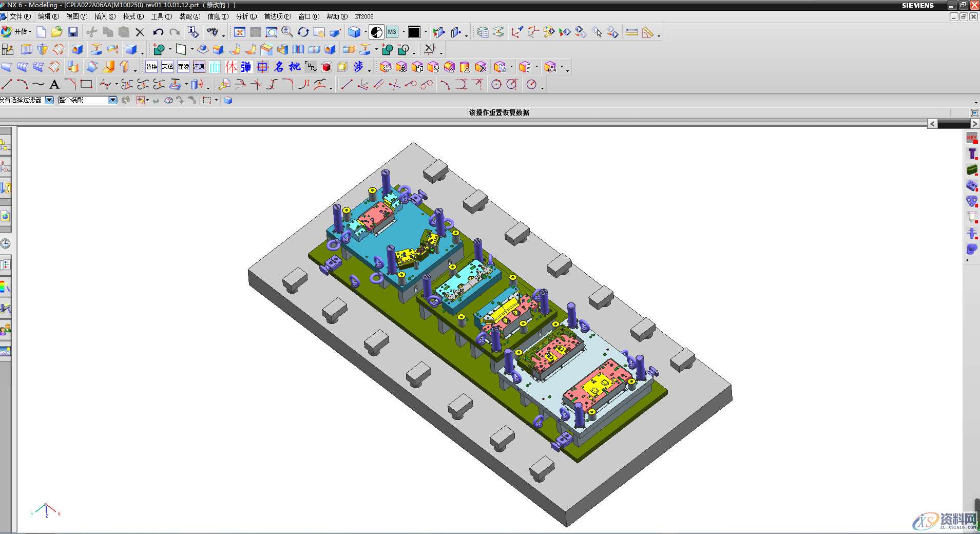Click the black color swatch
The image size is (980, 534).
point(414,32)
